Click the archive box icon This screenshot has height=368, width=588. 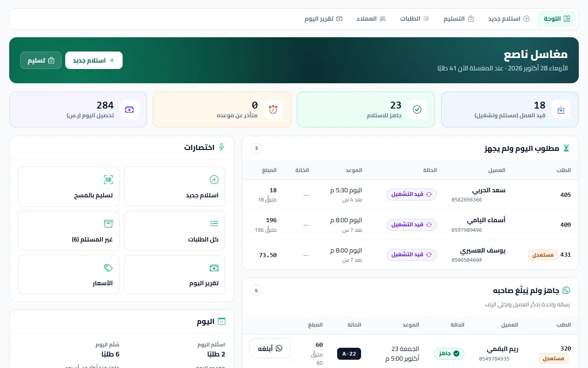tap(108, 224)
